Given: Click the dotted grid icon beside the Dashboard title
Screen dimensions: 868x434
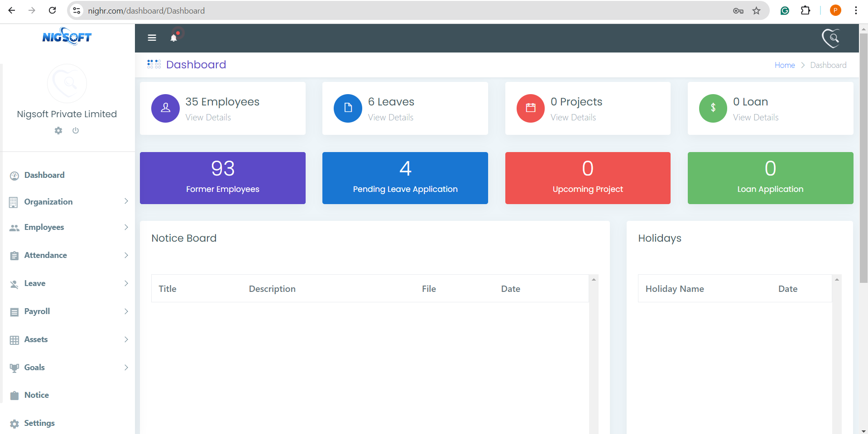Looking at the screenshot, I should coord(154,64).
